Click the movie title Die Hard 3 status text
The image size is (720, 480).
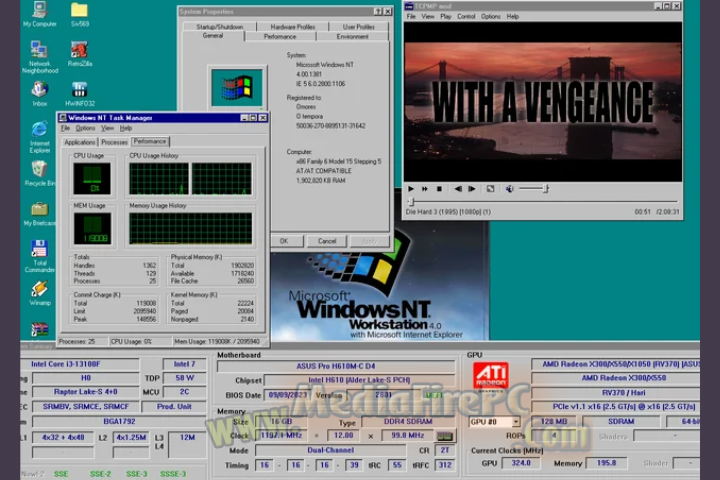click(448, 212)
